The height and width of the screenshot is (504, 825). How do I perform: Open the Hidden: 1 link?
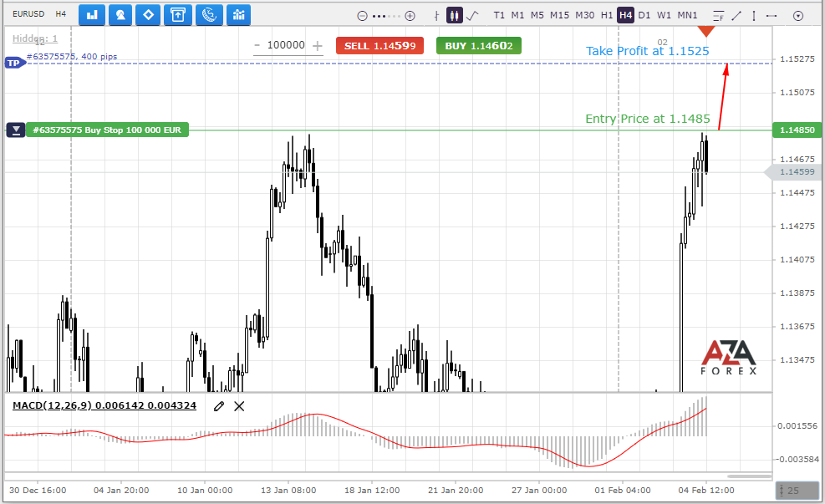pyautogui.click(x=35, y=38)
